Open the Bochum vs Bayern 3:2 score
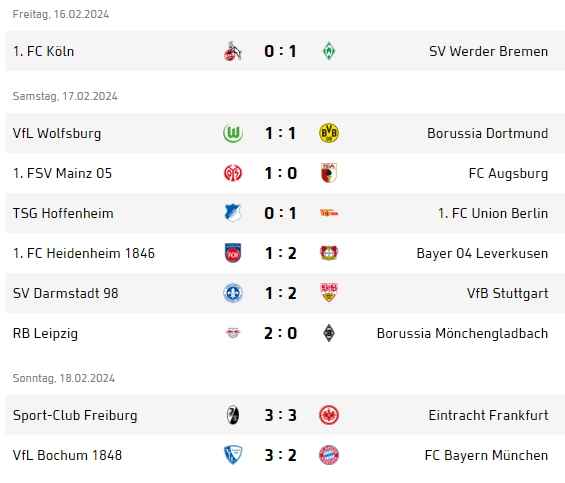 280,455
